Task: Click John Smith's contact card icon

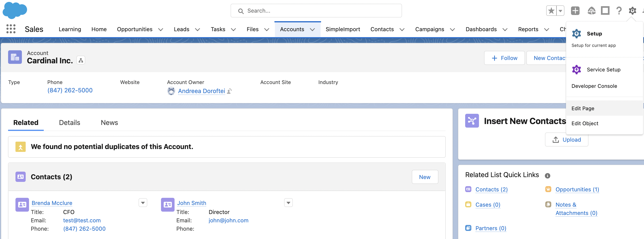Action: point(168,205)
